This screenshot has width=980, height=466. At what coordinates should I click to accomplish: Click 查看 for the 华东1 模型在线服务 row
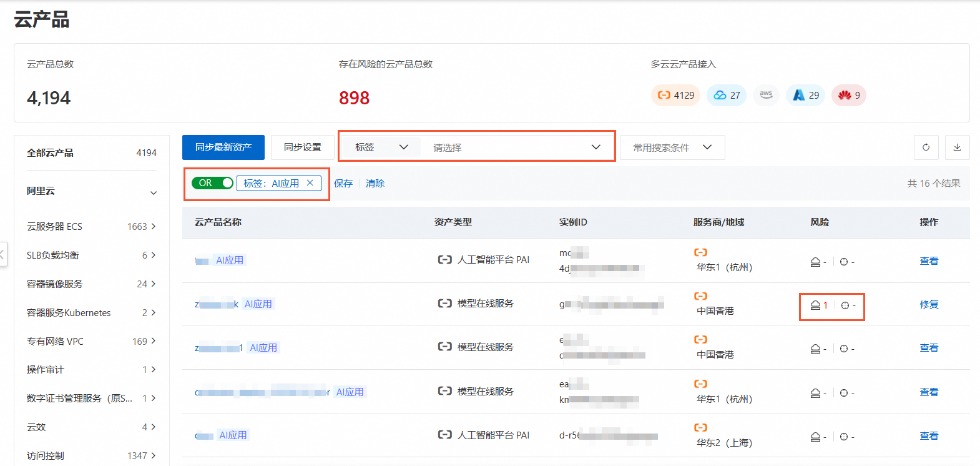click(929, 392)
